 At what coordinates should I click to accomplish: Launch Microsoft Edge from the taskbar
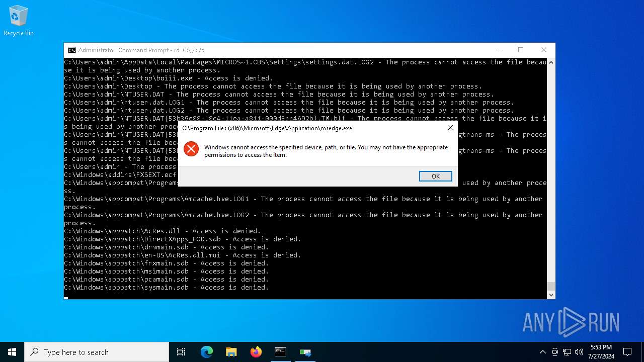pos(207,352)
